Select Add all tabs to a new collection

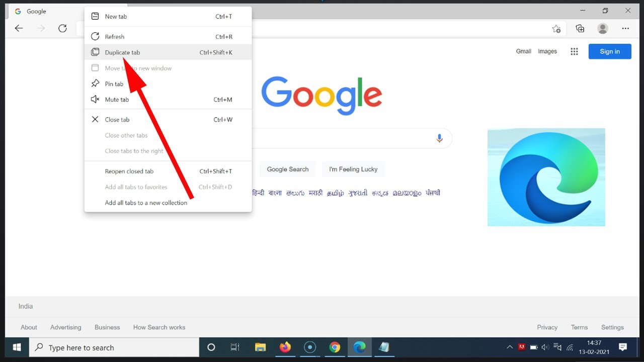[x=168, y=203]
